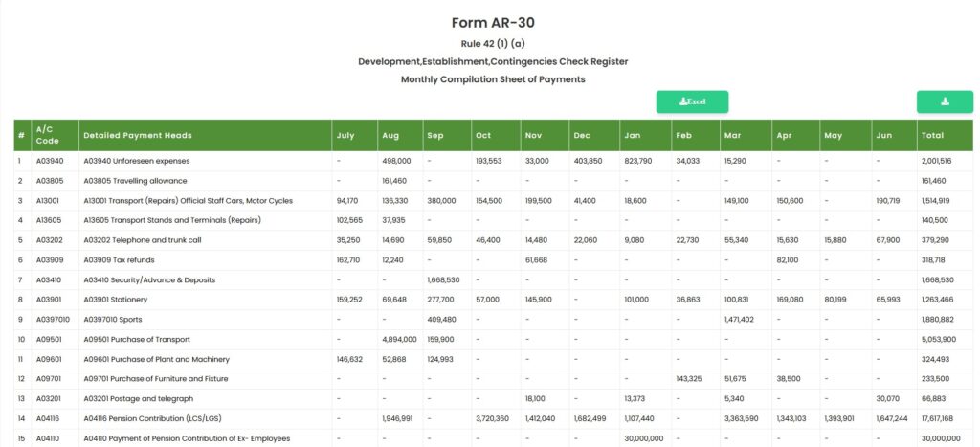
Task: Select A09701 Purchase of Furniture and Fixture label
Action: pos(156,379)
